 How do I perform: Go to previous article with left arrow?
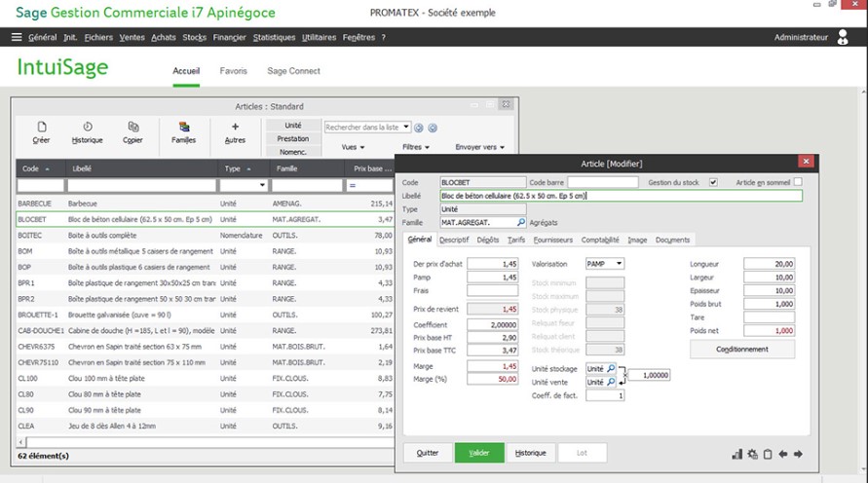point(782,454)
